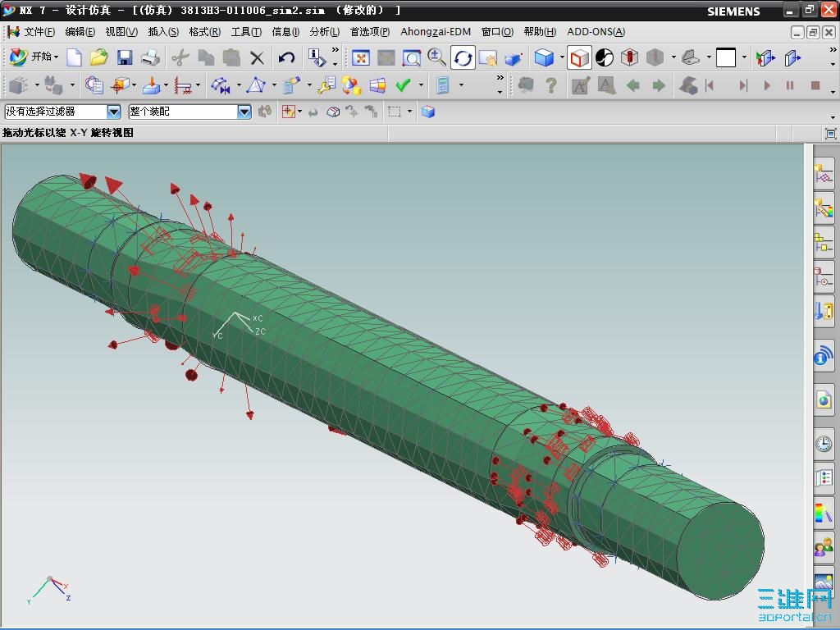The width and height of the screenshot is (840, 630).
Task: Click the green checkmark model check icon
Action: point(402,85)
